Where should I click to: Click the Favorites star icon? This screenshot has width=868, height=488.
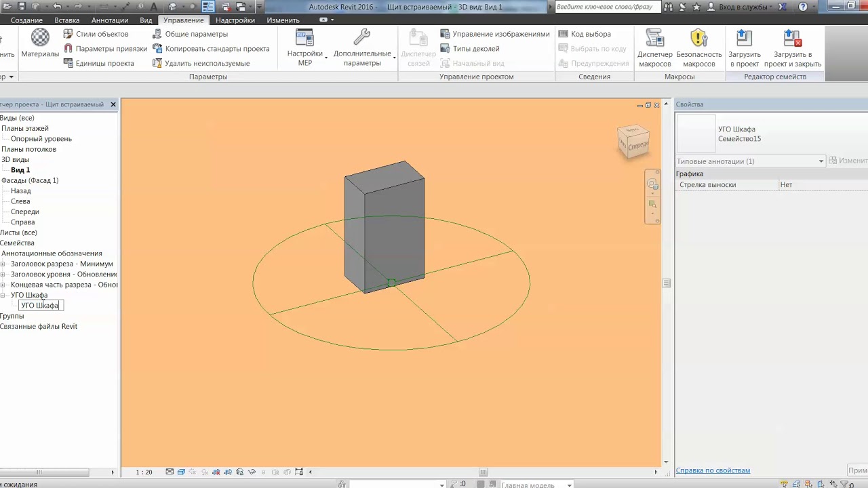click(696, 7)
